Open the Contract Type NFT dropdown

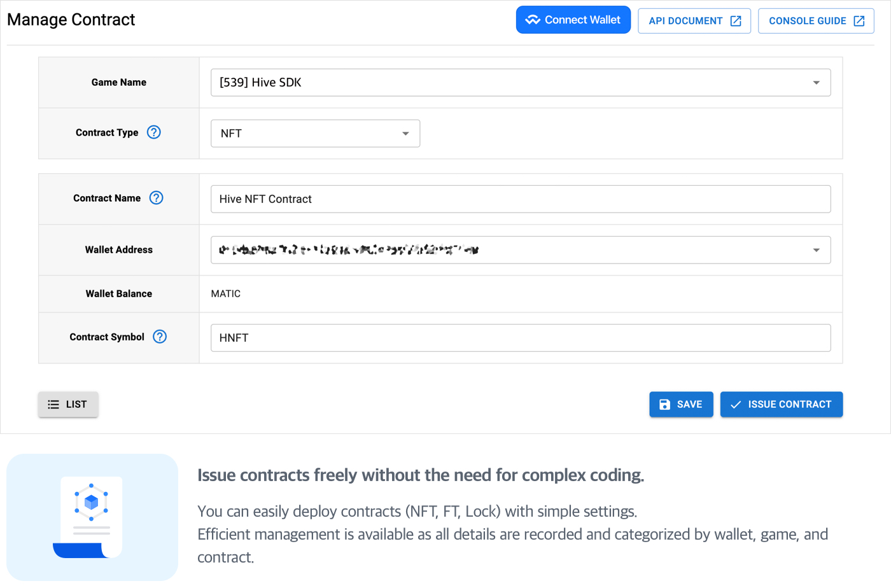(316, 134)
